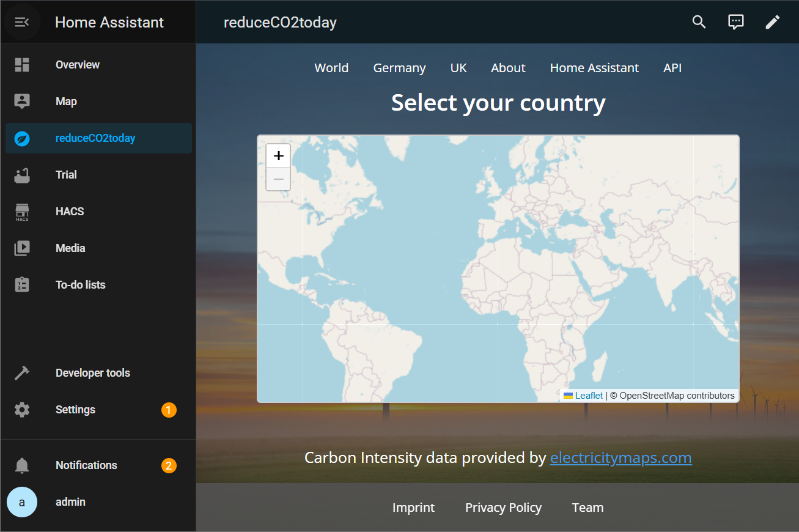Click the OpenStreetMap contributors attribution text
The width and height of the screenshot is (799, 532).
click(677, 396)
